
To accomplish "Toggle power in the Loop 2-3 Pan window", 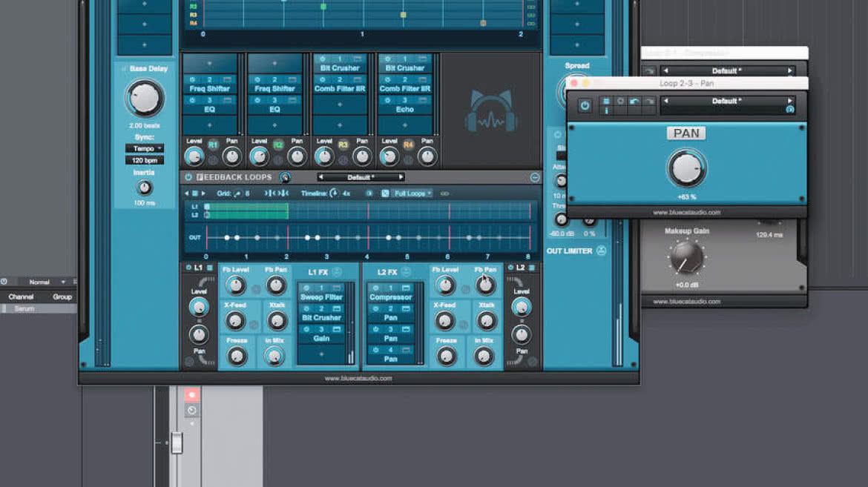I will pyautogui.click(x=585, y=105).
